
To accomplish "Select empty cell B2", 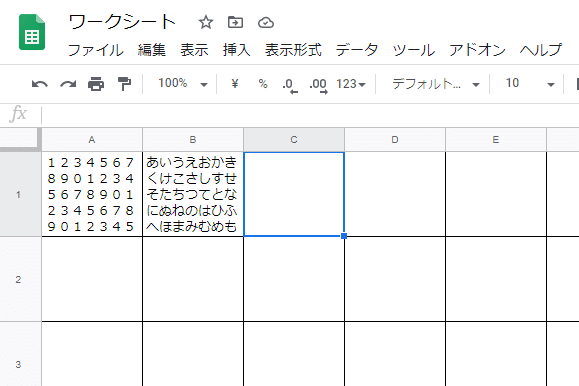I will click(x=193, y=279).
